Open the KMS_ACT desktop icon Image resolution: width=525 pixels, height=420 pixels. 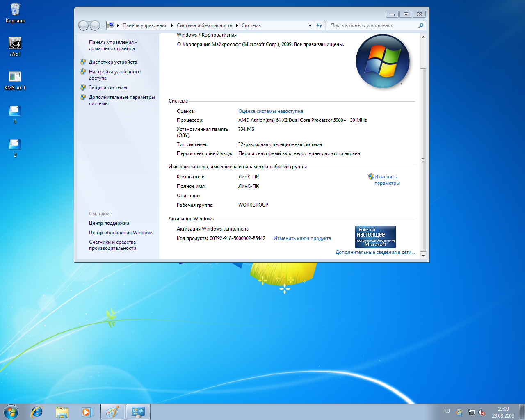point(15,80)
